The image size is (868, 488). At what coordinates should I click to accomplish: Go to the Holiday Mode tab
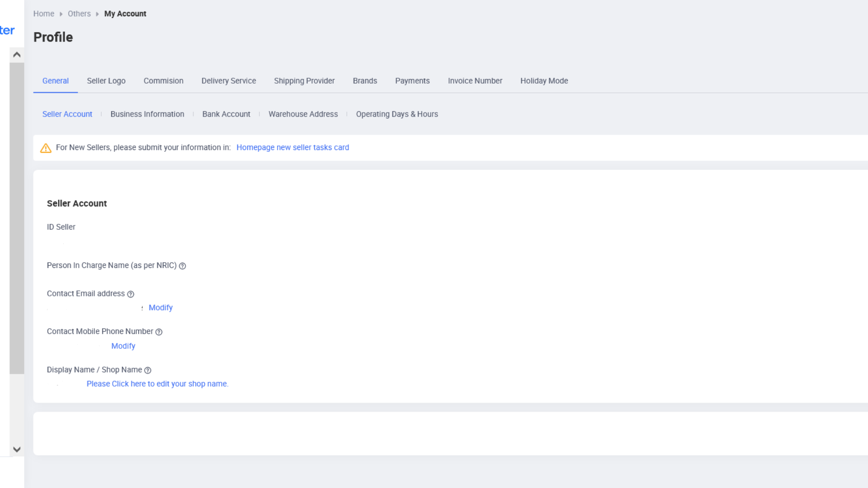544,81
